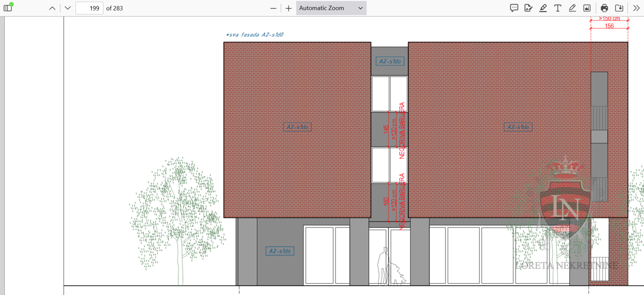Go to next page arrow
This screenshot has width=644, height=295.
tap(68, 8)
